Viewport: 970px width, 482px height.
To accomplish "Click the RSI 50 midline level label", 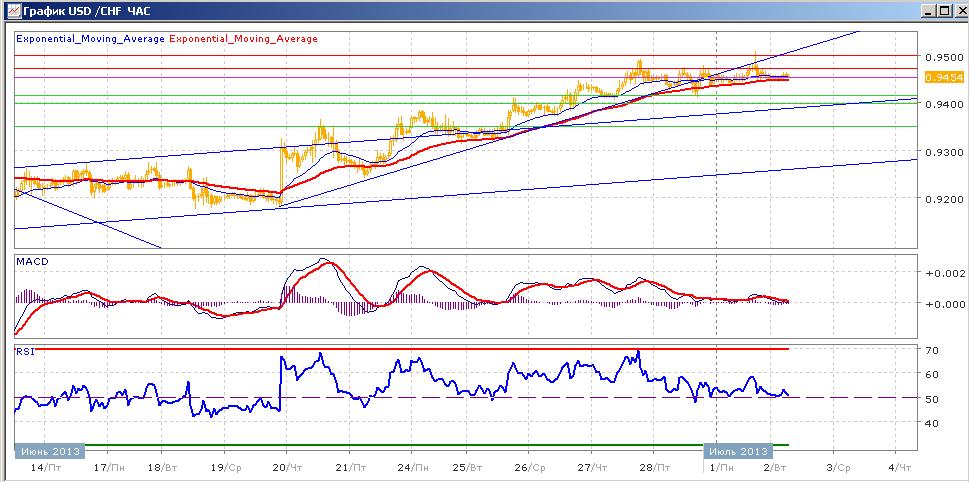I will pyautogui.click(x=933, y=399).
